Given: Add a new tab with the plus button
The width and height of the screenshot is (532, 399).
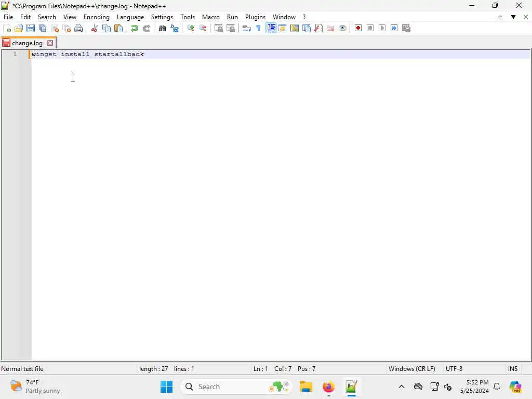Looking at the screenshot, I should [500, 17].
